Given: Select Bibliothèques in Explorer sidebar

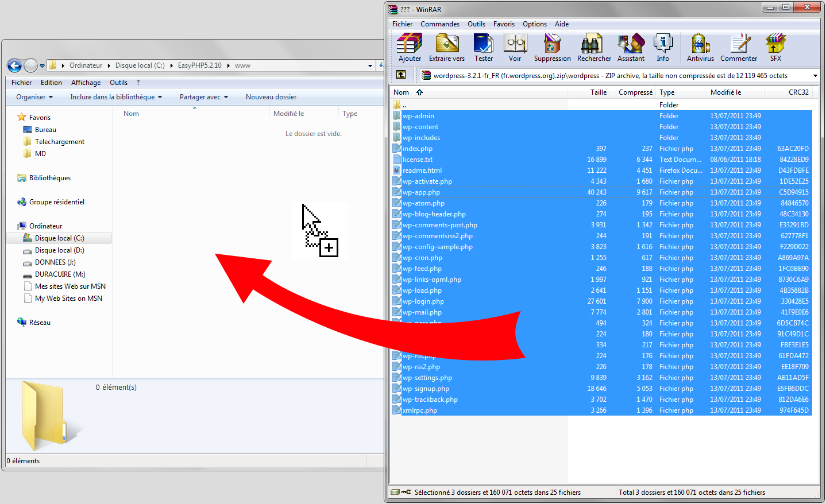Looking at the screenshot, I should coord(44,178).
